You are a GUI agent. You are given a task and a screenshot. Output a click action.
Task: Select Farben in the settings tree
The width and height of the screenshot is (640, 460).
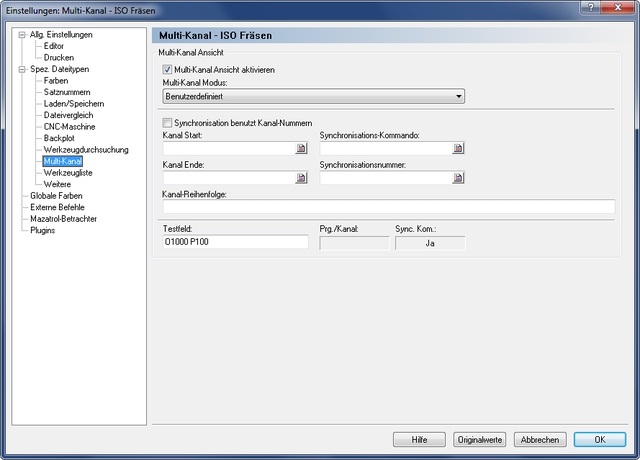(x=56, y=81)
